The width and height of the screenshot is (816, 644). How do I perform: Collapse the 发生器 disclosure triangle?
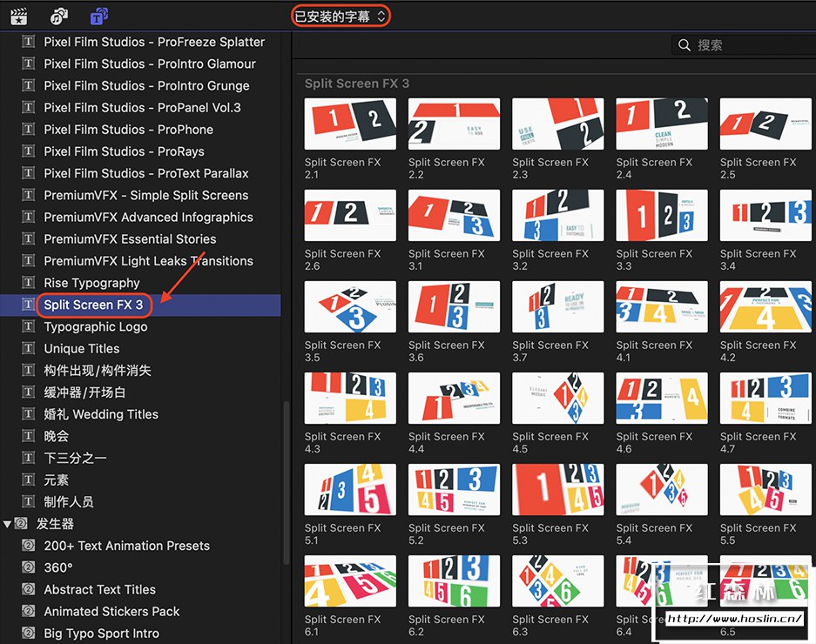point(7,524)
